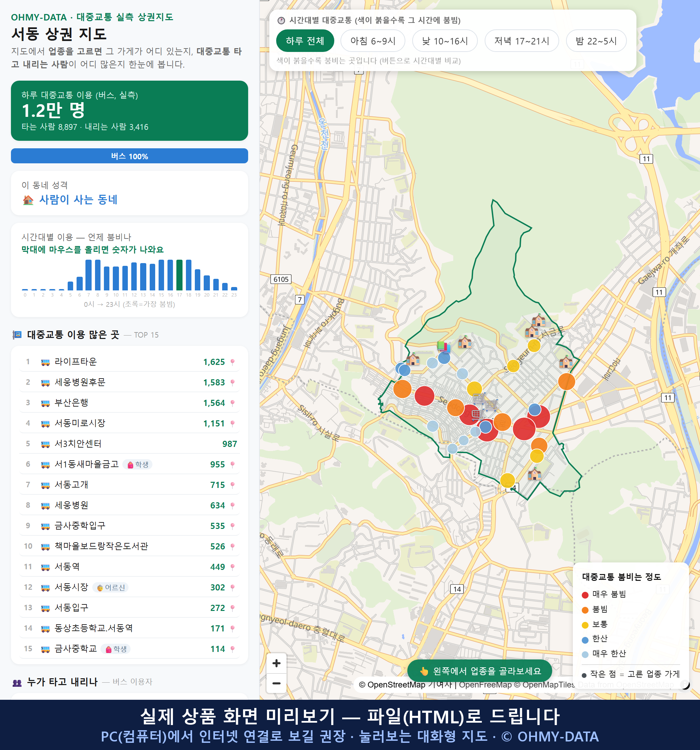Click the pin icon in the 서동입구 row
The height and width of the screenshot is (750, 700).
pos(232,608)
